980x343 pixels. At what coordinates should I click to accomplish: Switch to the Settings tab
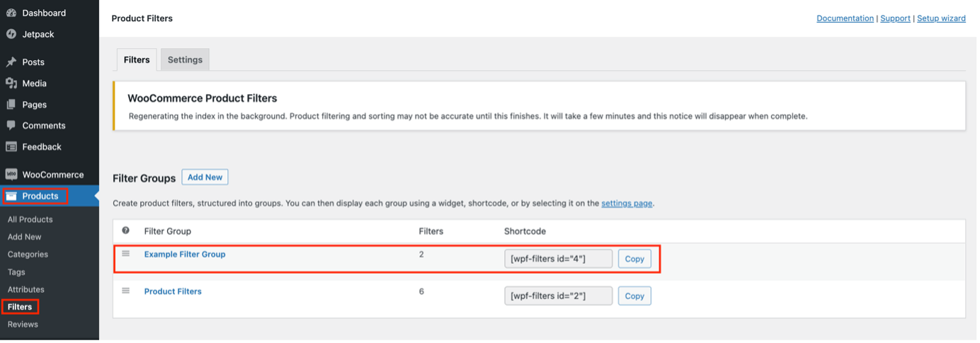tap(185, 59)
